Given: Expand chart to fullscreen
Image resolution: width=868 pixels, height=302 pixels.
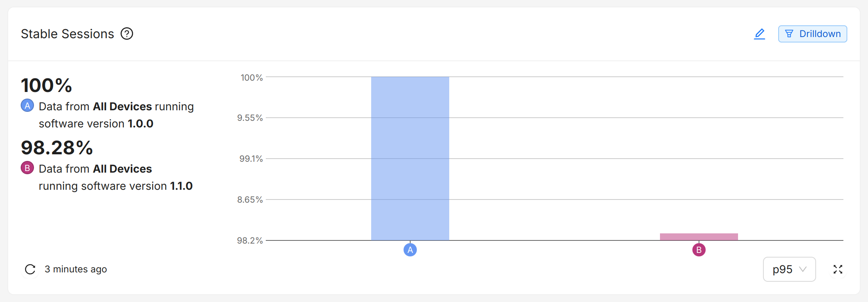Looking at the screenshot, I should point(838,269).
